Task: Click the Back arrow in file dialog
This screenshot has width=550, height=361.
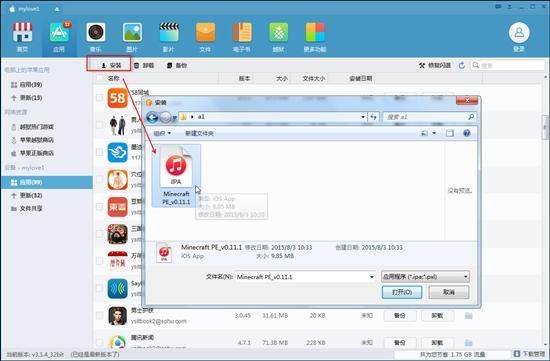Action: [152, 117]
